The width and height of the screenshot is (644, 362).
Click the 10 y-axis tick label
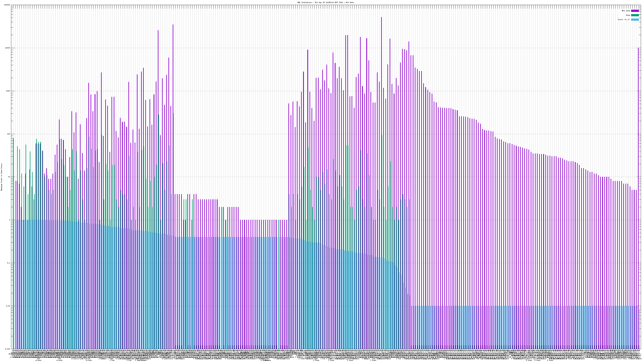click(9, 177)
